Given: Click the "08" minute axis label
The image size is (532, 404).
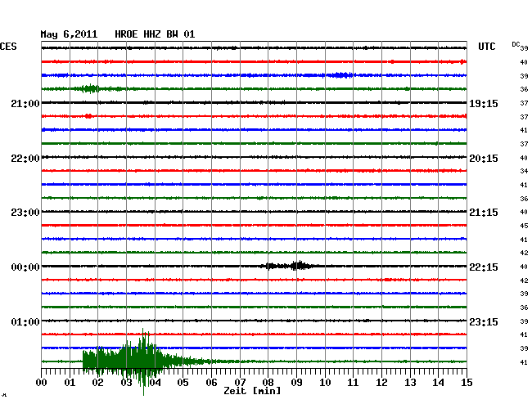Looking at the screenshot, I should (268, 383).
